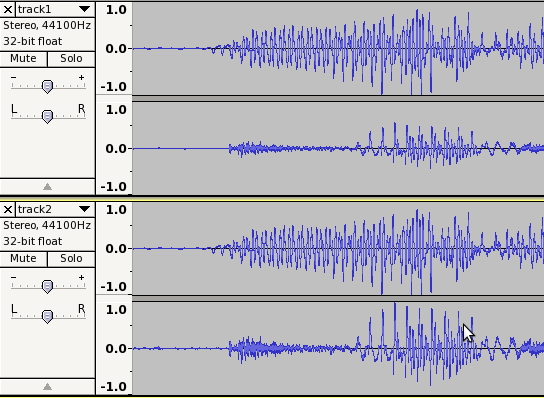This screenshot has width=544, height=398.
Task: Mute track1
Action: 23,59
